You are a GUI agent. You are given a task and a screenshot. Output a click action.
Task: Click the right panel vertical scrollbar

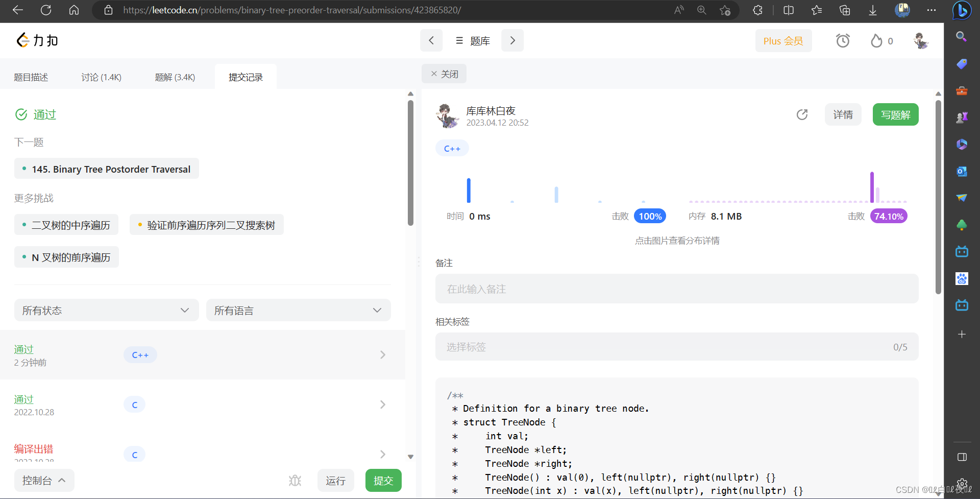click(938, 197)
